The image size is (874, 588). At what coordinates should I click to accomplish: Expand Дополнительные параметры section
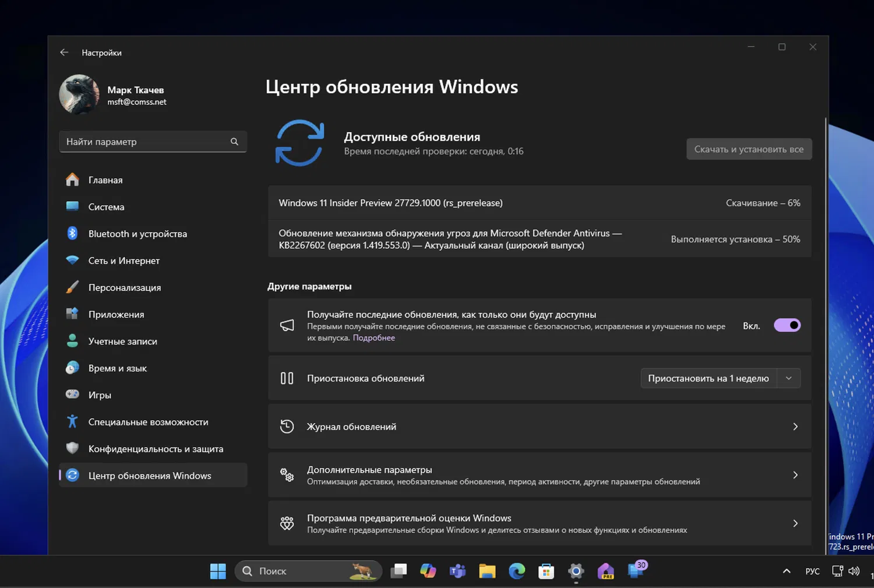[x=539, y=475]
